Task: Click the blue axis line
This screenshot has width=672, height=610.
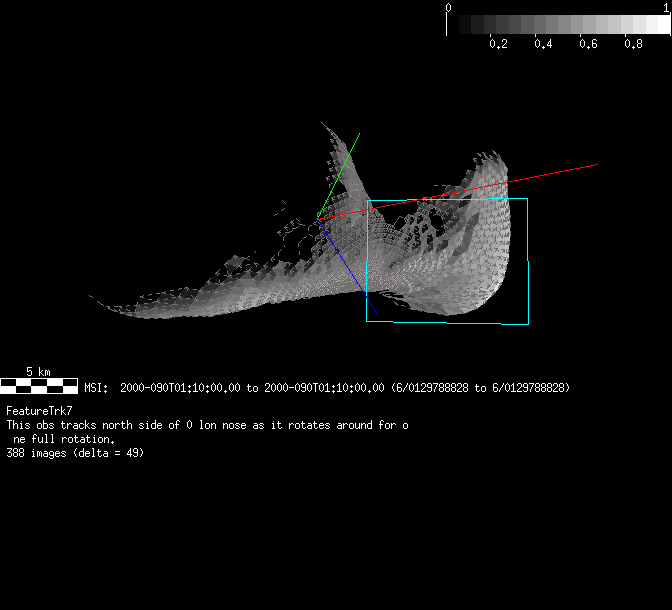Action: [350, 270]
